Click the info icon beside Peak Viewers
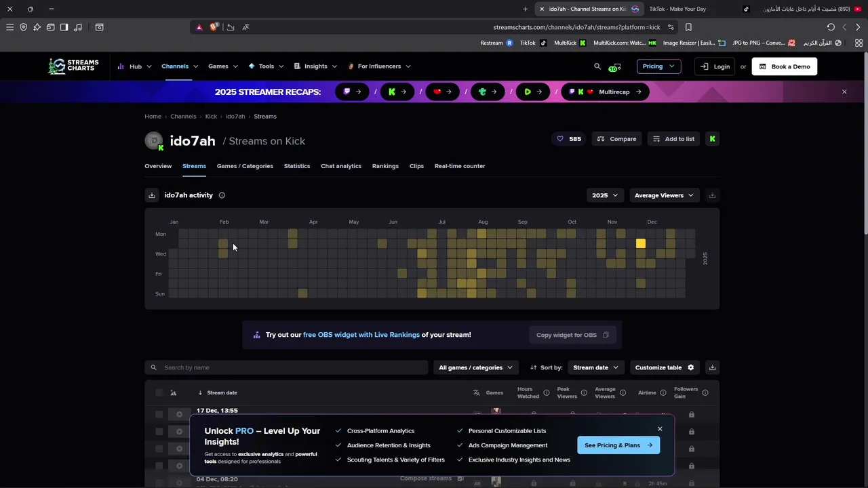The height and width of the screenshot is (488, 868). (584, 392)
